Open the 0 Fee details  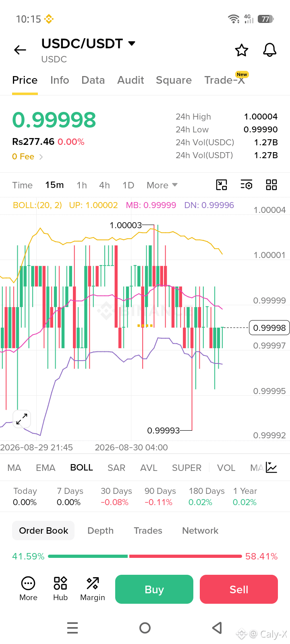coord(27,157)
